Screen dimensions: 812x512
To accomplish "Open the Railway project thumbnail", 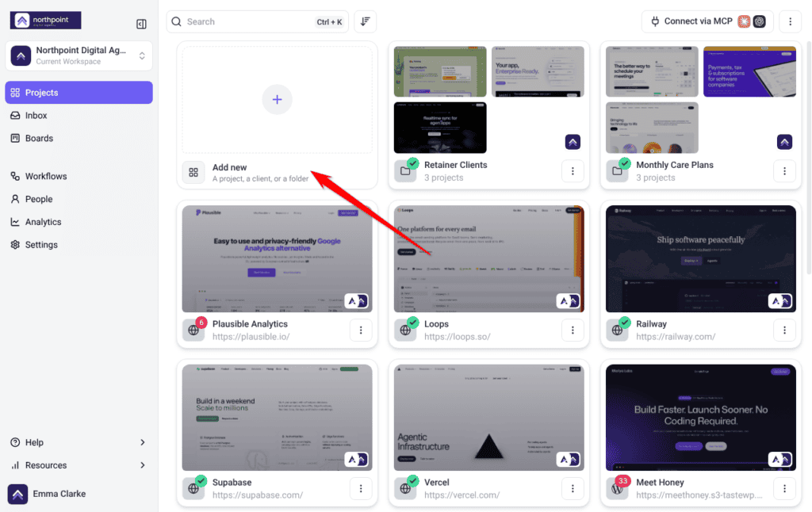I will point(701,259).
